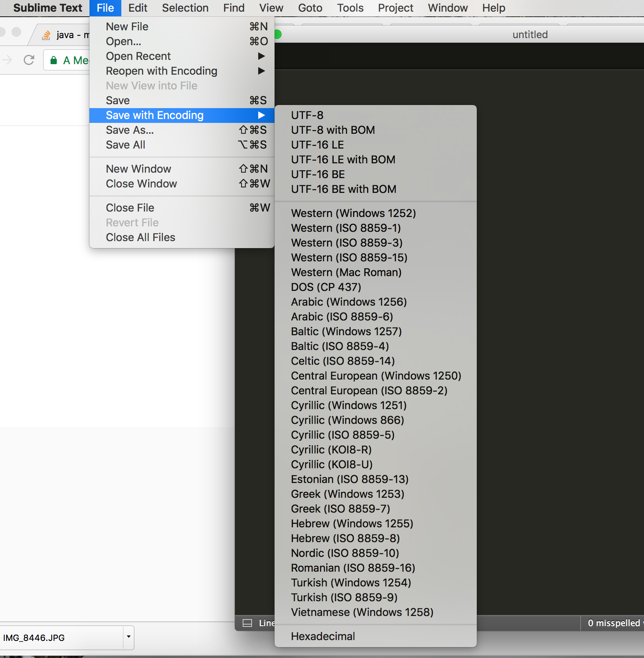Pick Western (ISO 8859-15) encoding
The width and height of the screenshot is (644, 658).
tap(376, 257)
